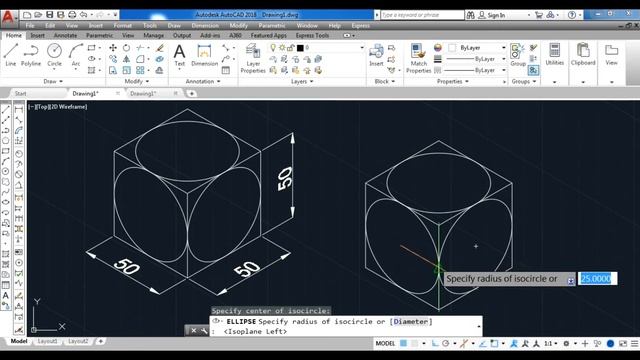Open the AutoCAD application menu logo
The height and width of the screenshot is (360, 640).
click(x=8, y=17)
